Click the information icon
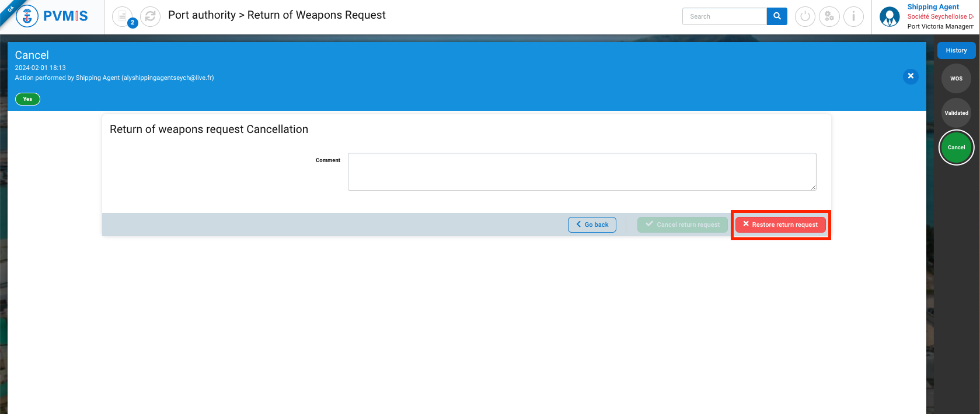The width and height of the screenshot is (980, 414). (853, 16)
